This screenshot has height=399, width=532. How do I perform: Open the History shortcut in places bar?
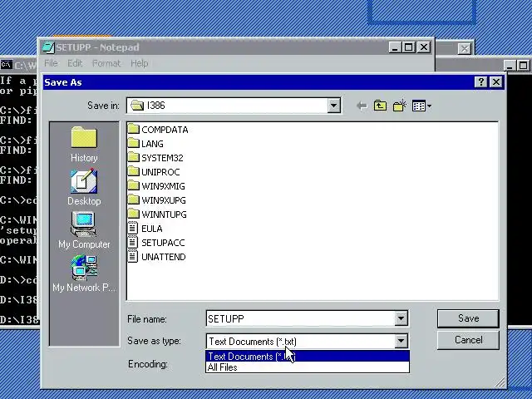[84, 144]
